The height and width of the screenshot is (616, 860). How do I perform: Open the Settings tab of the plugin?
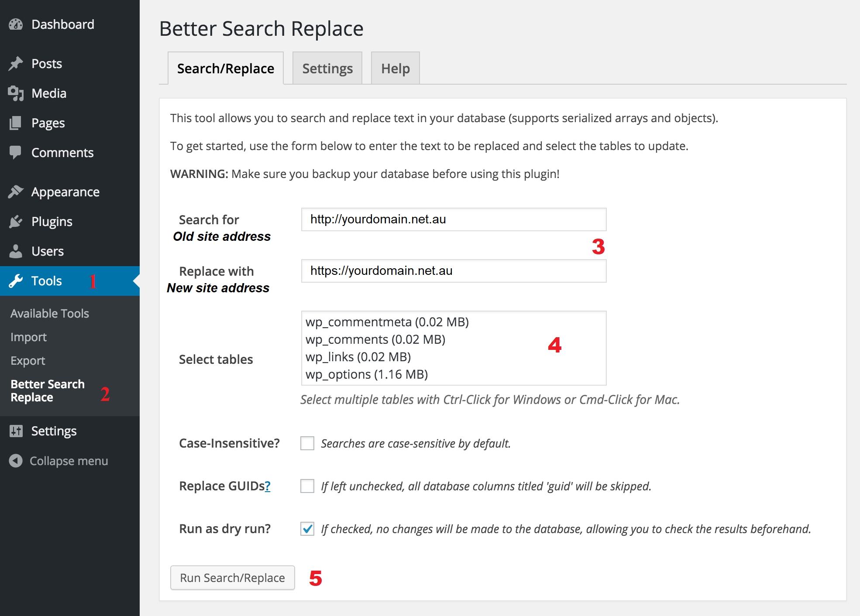coord(327,68)
